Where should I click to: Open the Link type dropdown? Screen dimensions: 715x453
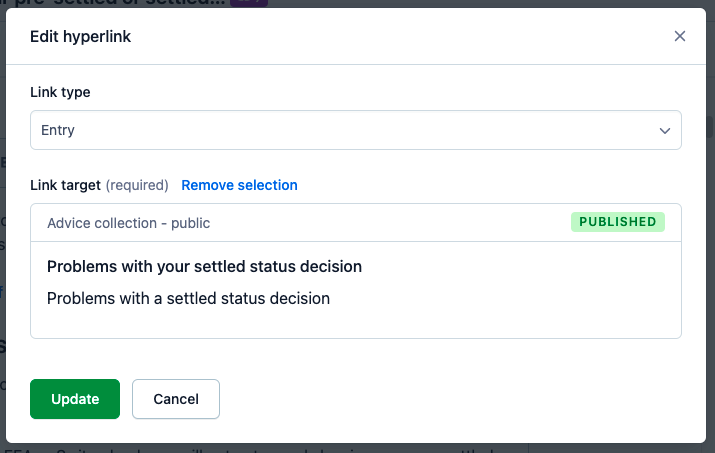click(x=355, y=130)
